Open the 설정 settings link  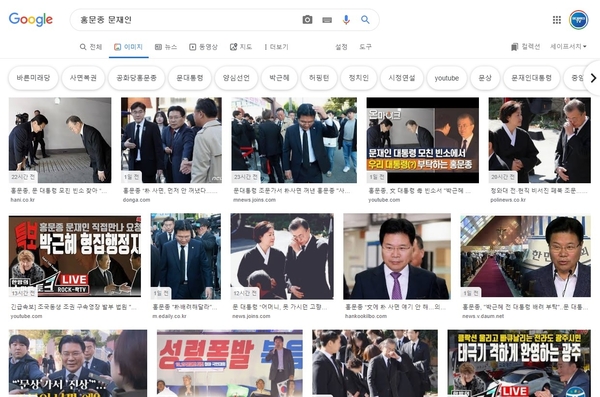click(x=341, y=47)
